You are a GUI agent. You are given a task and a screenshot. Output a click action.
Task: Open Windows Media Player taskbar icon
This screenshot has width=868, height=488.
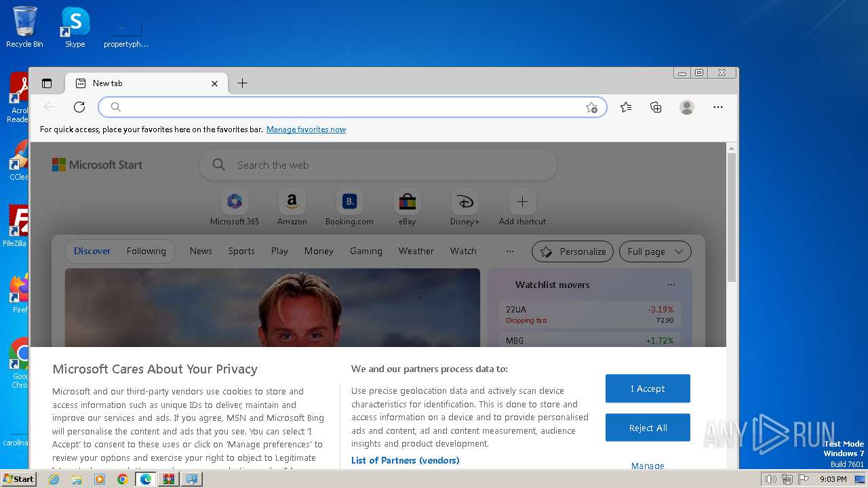(x=100, y=479)
